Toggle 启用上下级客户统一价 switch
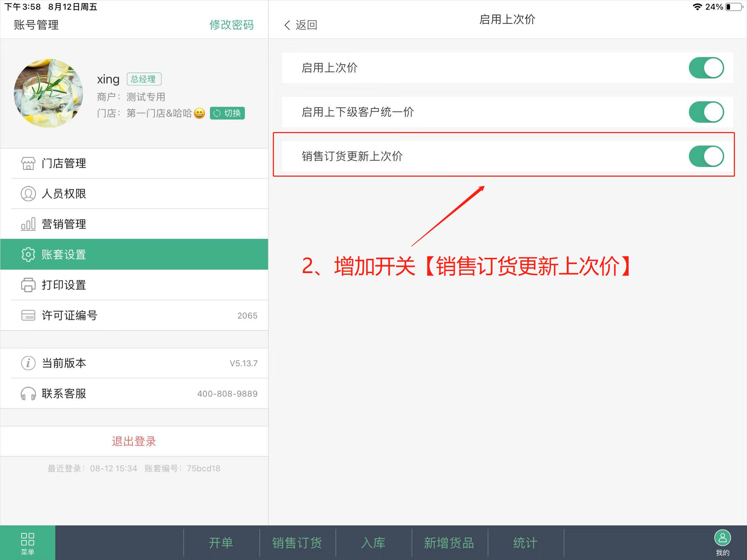 (706, 112)
